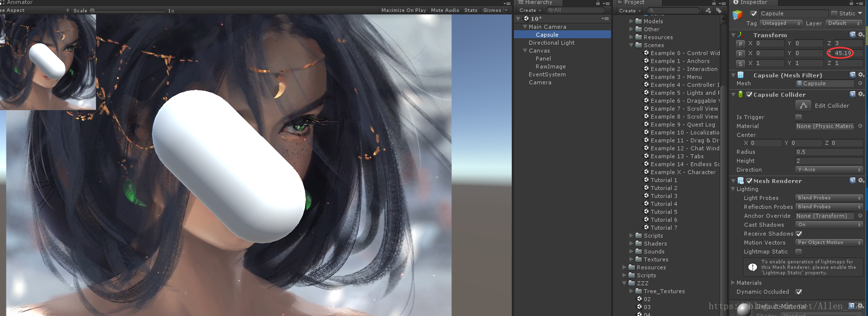Open the Transform help reference icon
Image resolution: width=868 pixels, height=316 pixels.
point(853,35)
